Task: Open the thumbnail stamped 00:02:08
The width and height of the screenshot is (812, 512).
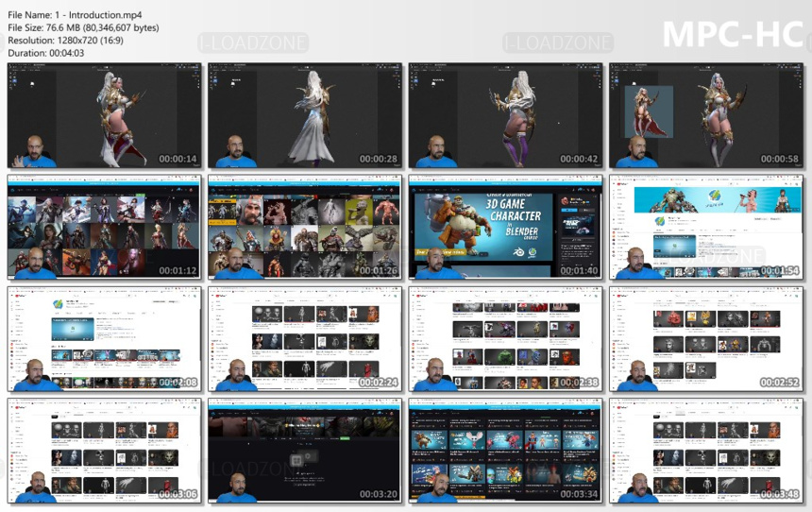Action: (105, 339)
